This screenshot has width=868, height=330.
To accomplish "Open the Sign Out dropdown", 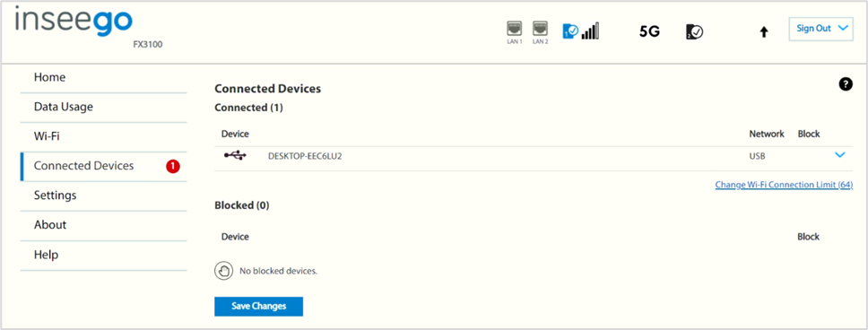I will 821,29.
